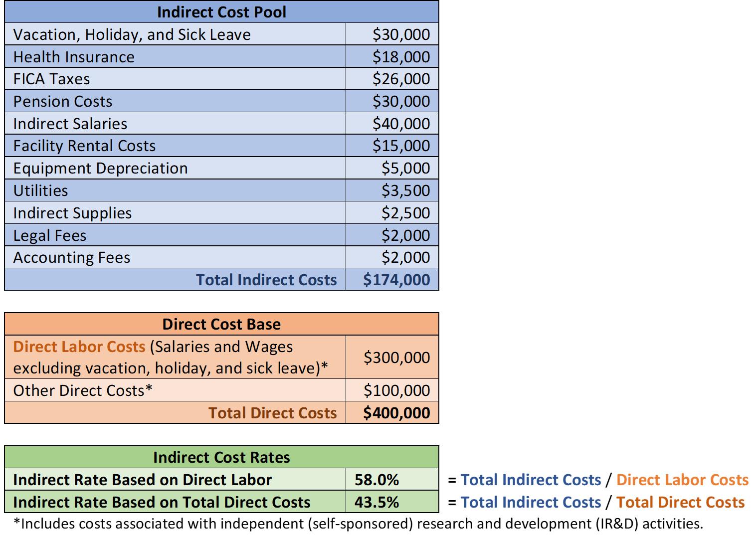Select 'Indirect Rate Based on Direct Labor' cell
This screenshot has width=756, height=539.
(x=175, y=479)
